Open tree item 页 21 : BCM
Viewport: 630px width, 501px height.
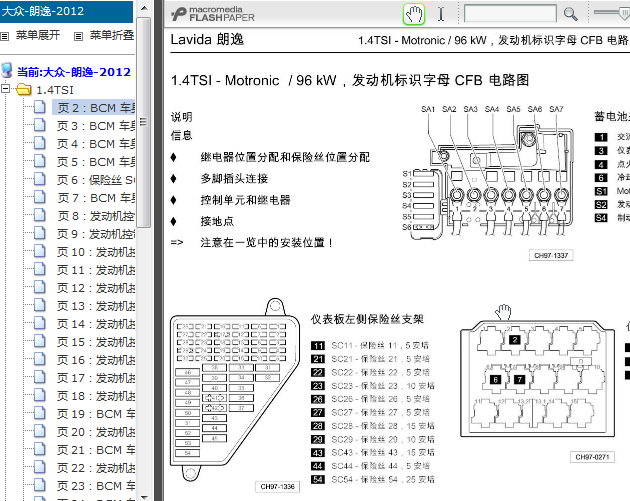click(96, 450)
